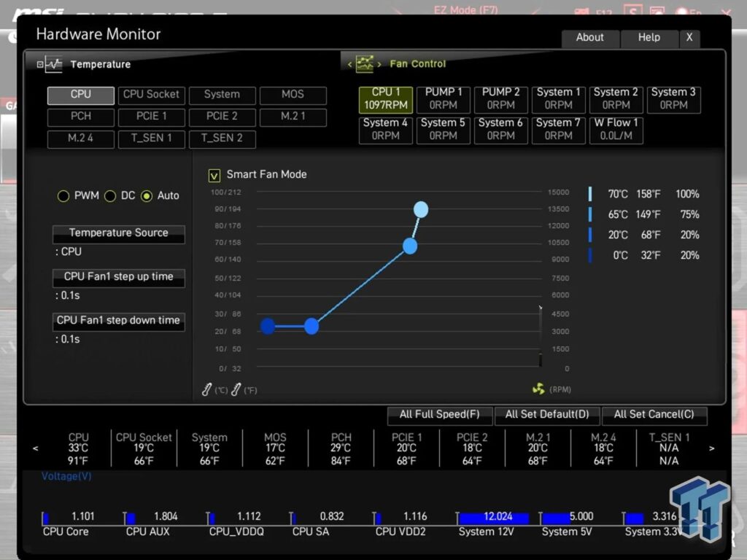Viewport: 747px width, 560px height.
Task: Select the M.2 4 temperature sensor
Action: pos(80,139)
